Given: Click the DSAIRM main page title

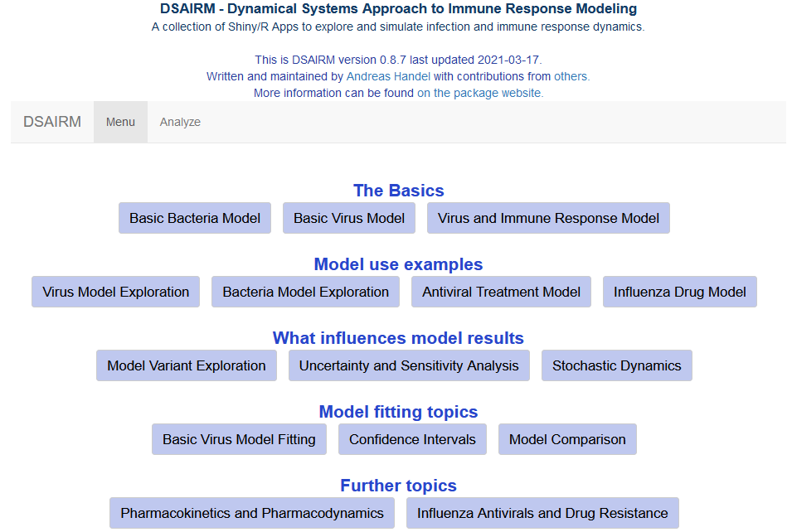Looking at the screenshot, I should tap(399, 8).
